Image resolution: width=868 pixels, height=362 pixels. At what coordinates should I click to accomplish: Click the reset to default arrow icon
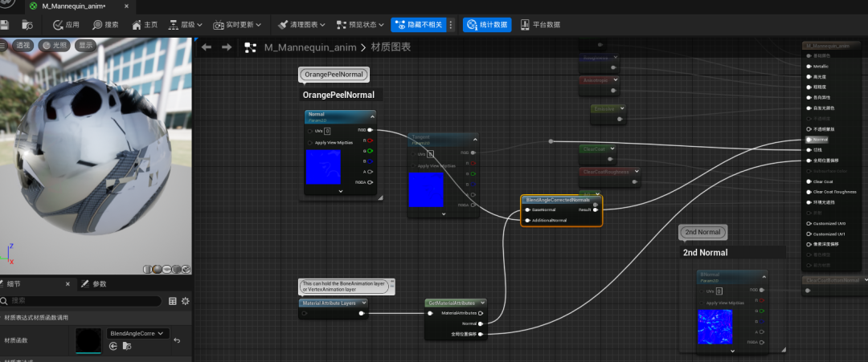pyautogui.click(x=177, y=340)
